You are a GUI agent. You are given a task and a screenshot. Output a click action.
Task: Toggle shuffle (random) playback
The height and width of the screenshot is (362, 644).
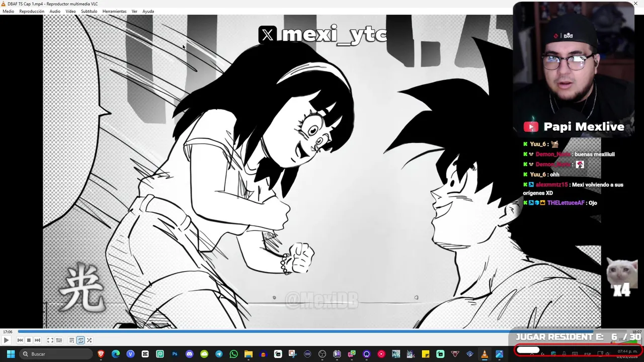click(x=89, y=340)
